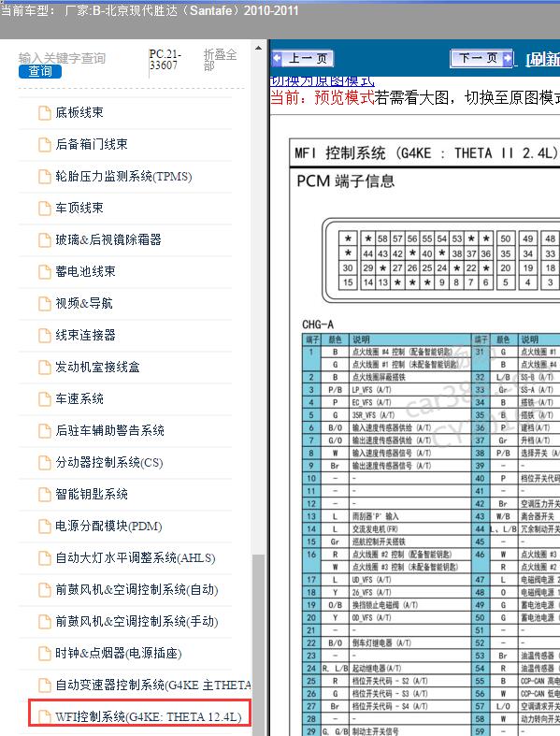
Task: Click the PC.21-33607 text
Action: pyautogui.click(x=165, y=60)
